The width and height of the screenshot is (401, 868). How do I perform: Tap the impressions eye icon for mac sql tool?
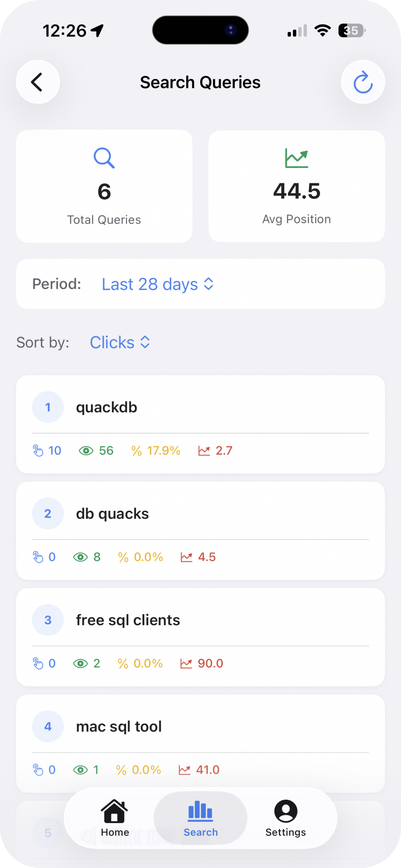(80, 770)
